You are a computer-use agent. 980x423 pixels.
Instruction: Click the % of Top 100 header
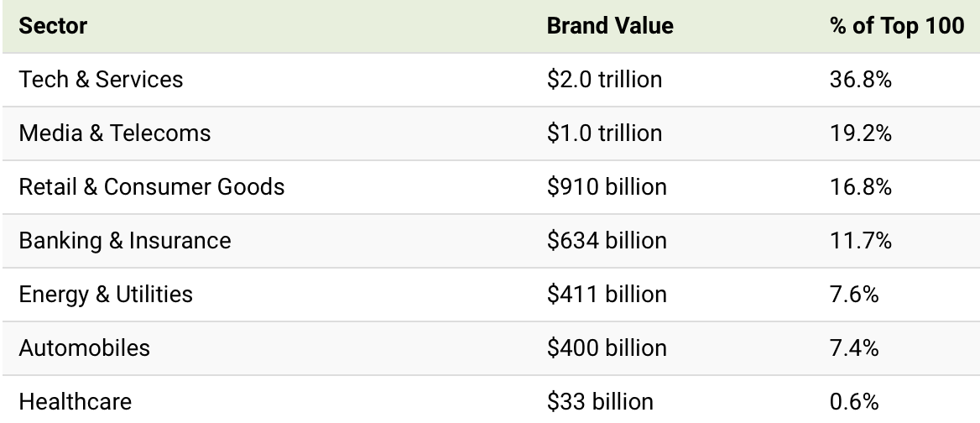coord(897,26)
